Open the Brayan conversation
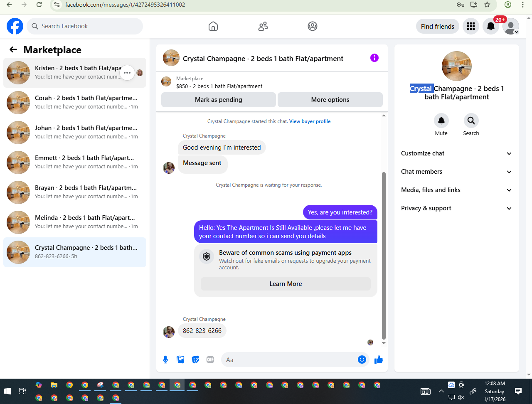Screen dimensions: 532x404 [x=75, y=192]
